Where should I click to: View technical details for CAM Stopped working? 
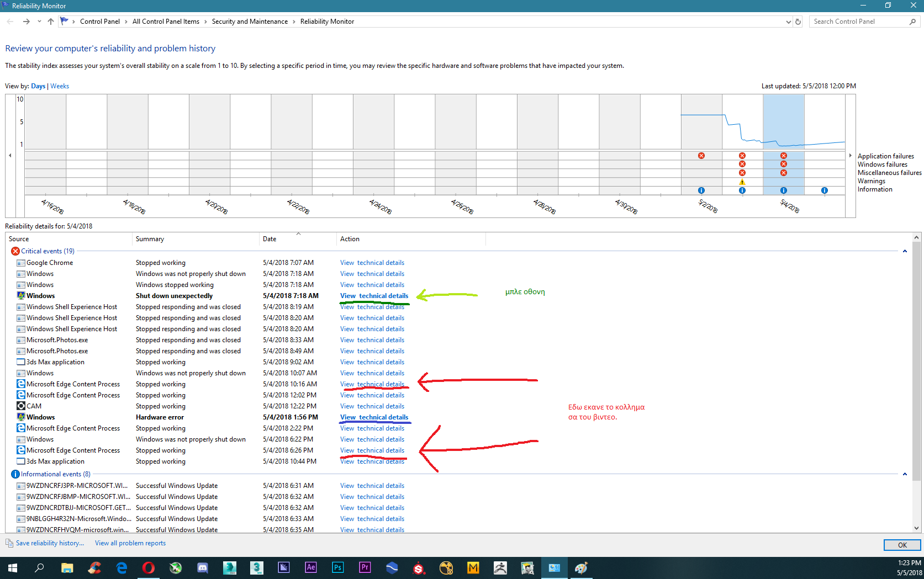[x=372, y=406]
